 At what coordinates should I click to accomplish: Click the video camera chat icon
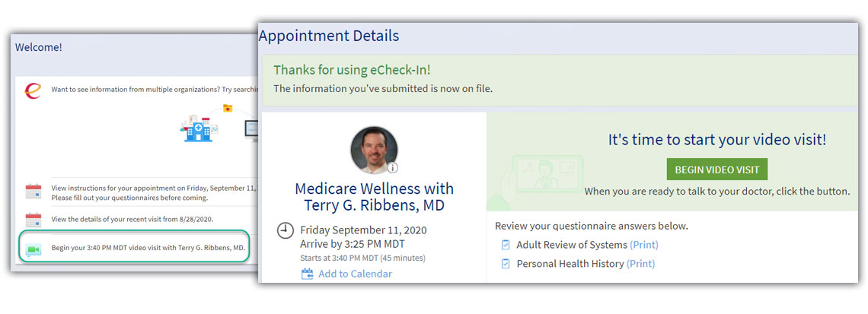pyautogui.click(x=34, y=250)
